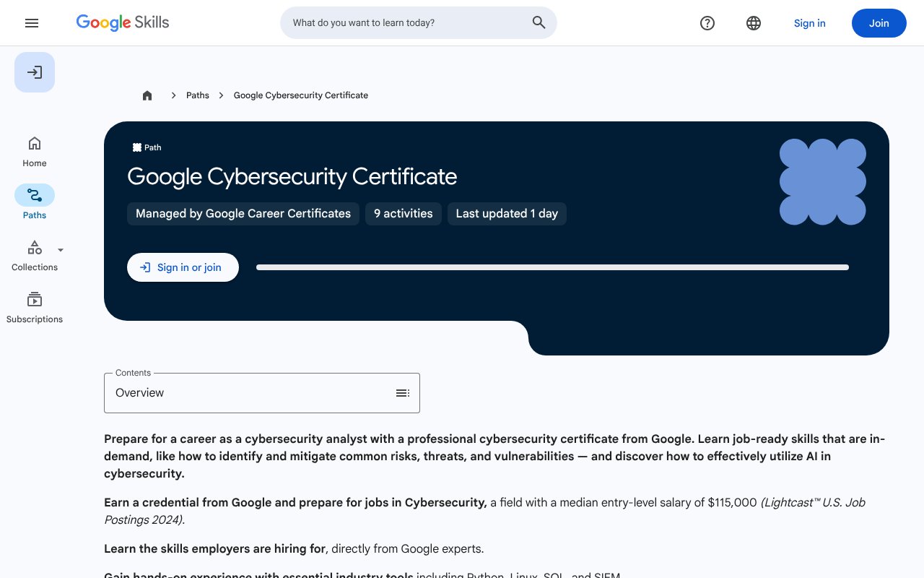Go to the home breadcrumb icon

pyautogui.click(x=147, y=95)
